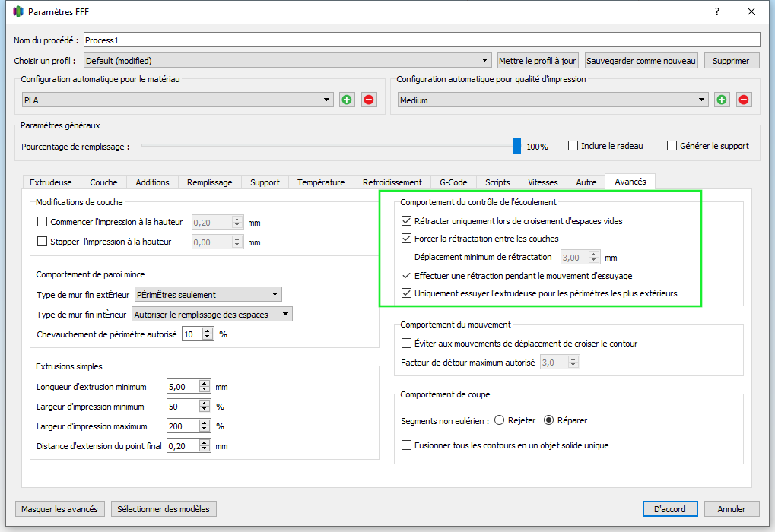This screenshot has width=775, height=532.
Task: Open the Medium print quality dropdown
Action: click(553, 100)
